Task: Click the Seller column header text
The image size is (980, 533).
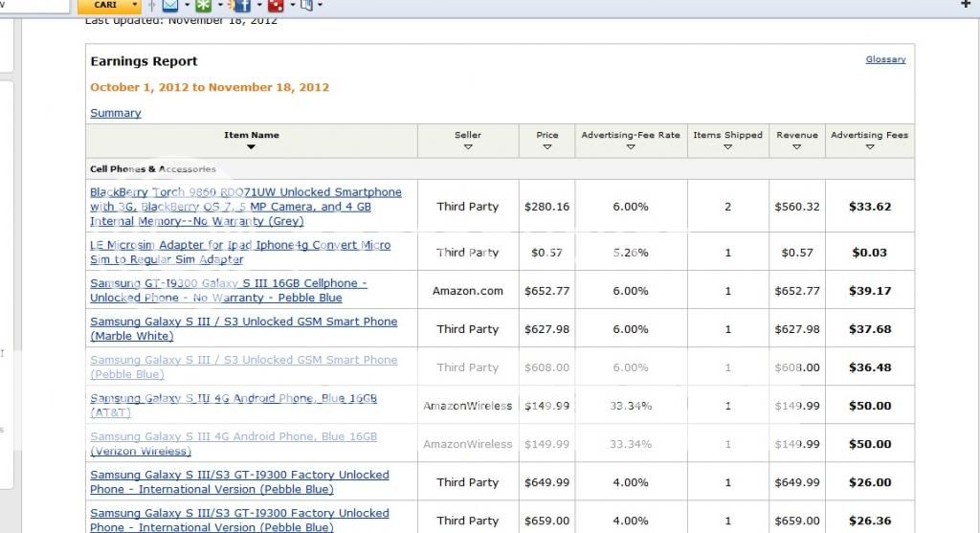Action: (468, 135)
